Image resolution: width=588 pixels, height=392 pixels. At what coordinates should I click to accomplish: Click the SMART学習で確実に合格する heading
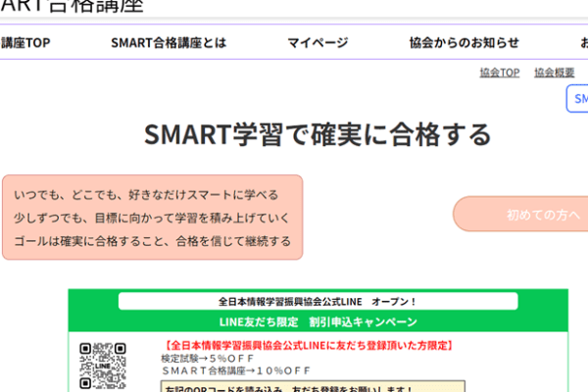coord(318,134)
